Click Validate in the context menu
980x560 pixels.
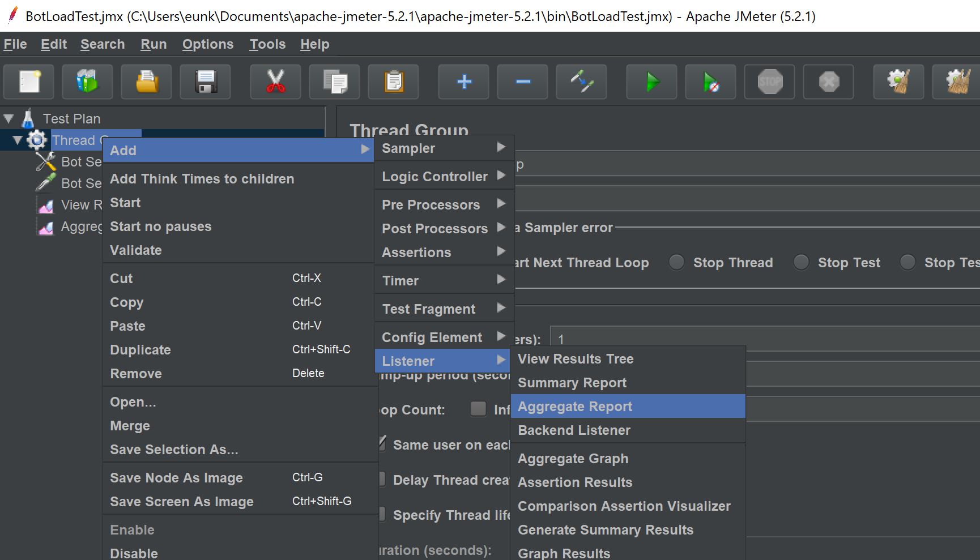tap(238, 250)
